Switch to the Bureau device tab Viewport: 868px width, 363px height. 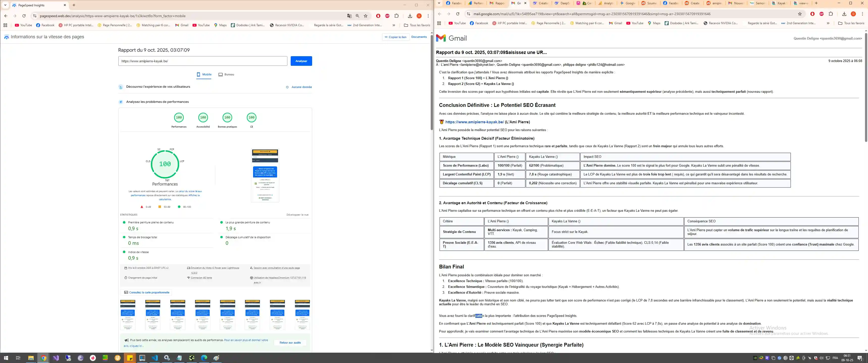click(x=226, y=74)
